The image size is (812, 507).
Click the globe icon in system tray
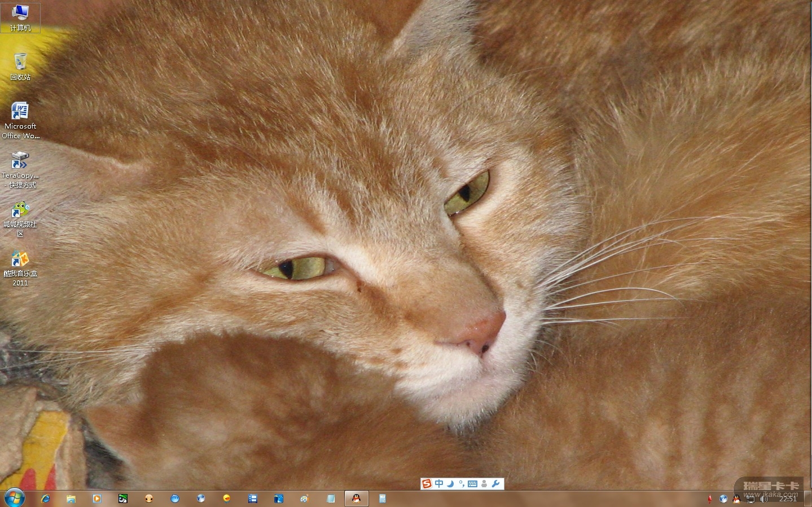[723, 499]
